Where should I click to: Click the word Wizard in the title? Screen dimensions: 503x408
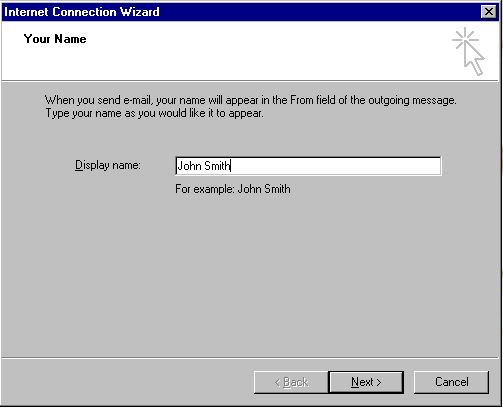140,12
